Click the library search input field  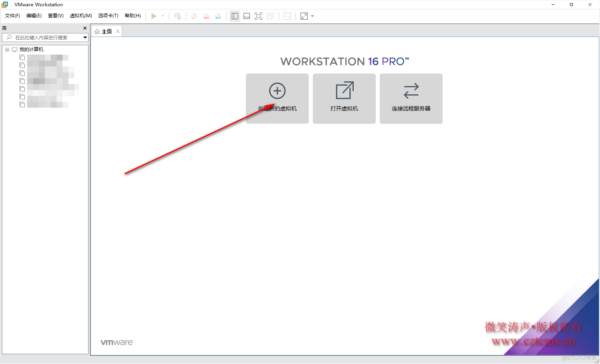point(42,37)
